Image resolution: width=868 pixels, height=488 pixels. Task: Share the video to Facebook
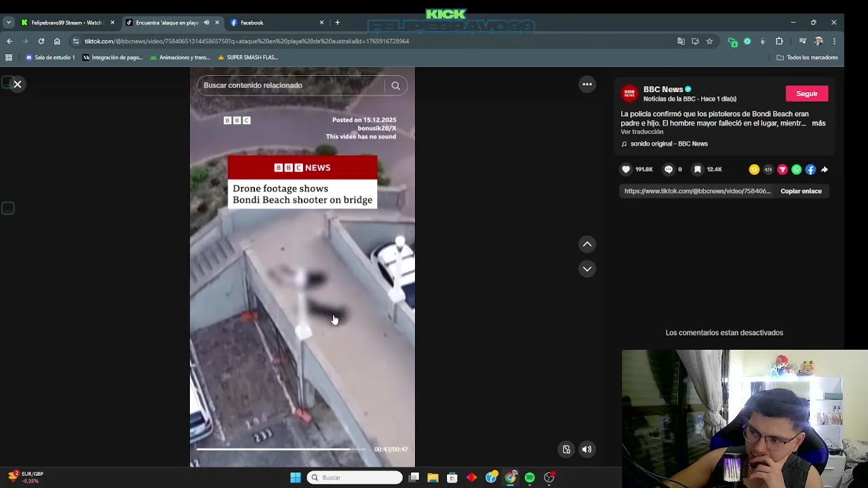(x=810, y=169)
